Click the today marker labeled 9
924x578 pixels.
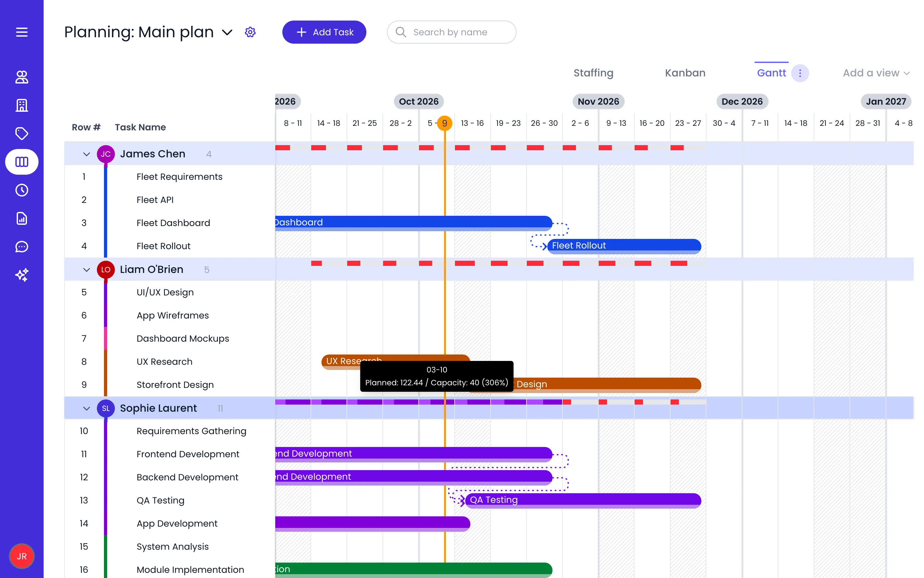point(444,123)
